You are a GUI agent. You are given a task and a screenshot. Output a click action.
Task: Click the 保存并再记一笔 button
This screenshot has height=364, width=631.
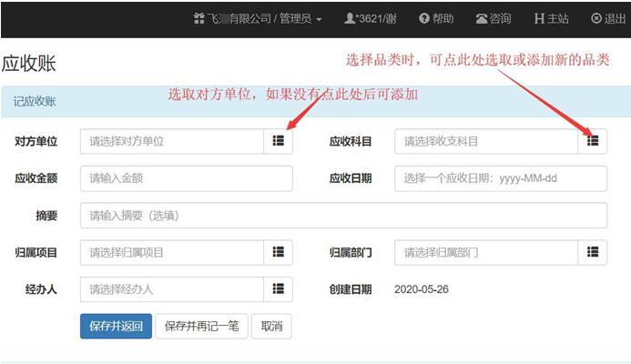pos(201,327)
